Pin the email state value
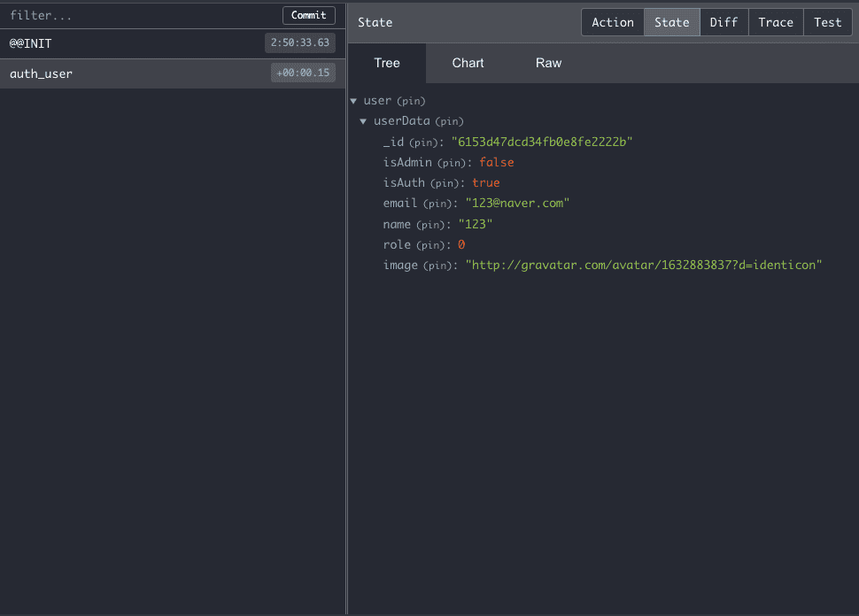The image size is (859, 616). click(x=437, y=204)
